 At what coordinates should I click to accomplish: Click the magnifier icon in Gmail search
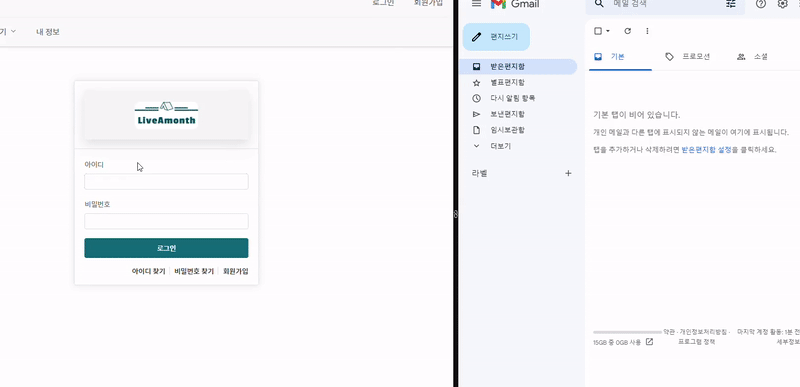pyautogui.click(x=599, y=4)
